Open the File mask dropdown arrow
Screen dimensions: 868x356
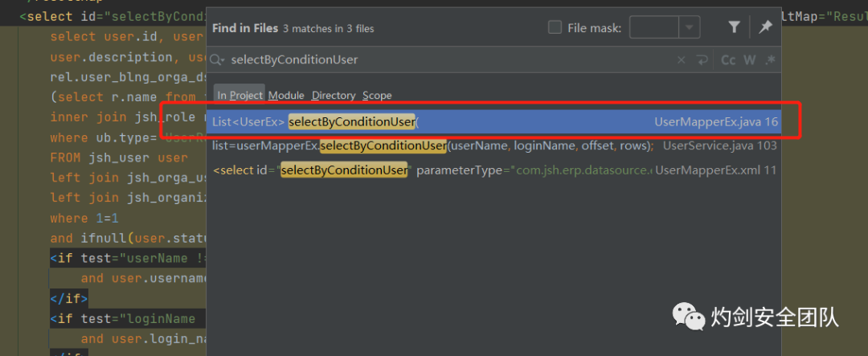coord(689,27)
